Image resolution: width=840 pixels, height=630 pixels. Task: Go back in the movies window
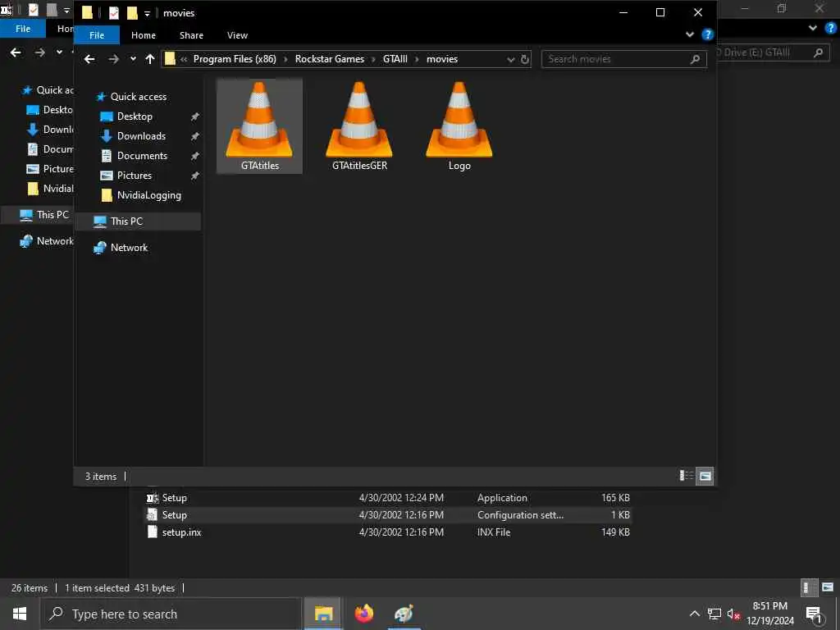point(89,59)
